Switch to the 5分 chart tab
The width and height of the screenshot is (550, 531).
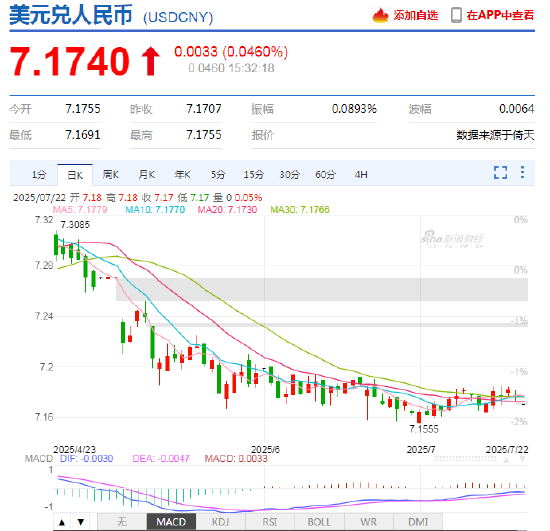[218, 175]
